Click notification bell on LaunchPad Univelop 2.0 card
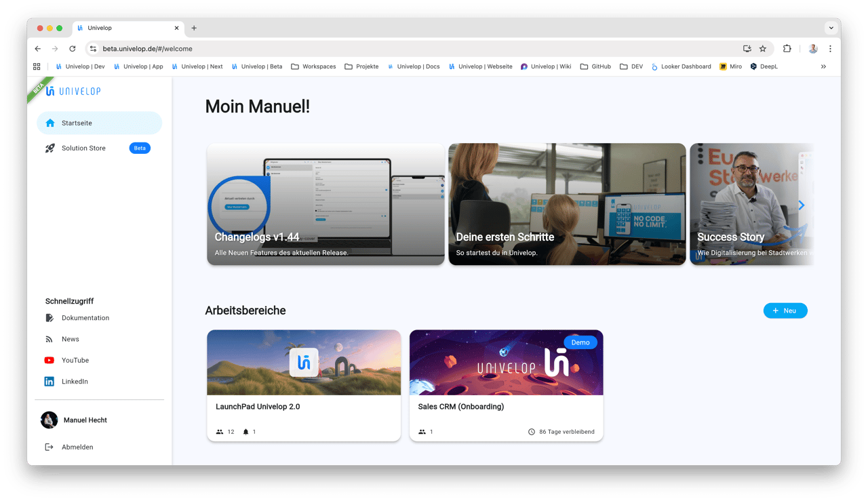Image resolution: width=868 pixels, height=501 pixels. [246, 432]
